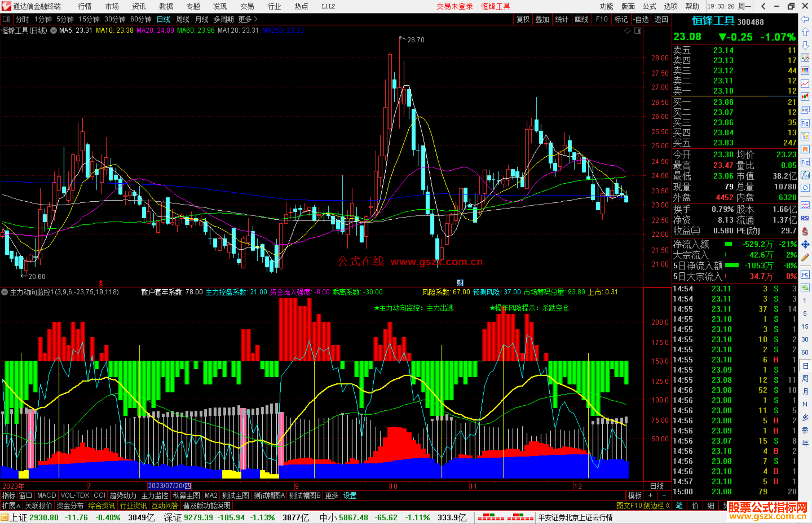Click the four-way move arrows icon
This screenshot has width=812, height=524.
[x=805, y=245]
